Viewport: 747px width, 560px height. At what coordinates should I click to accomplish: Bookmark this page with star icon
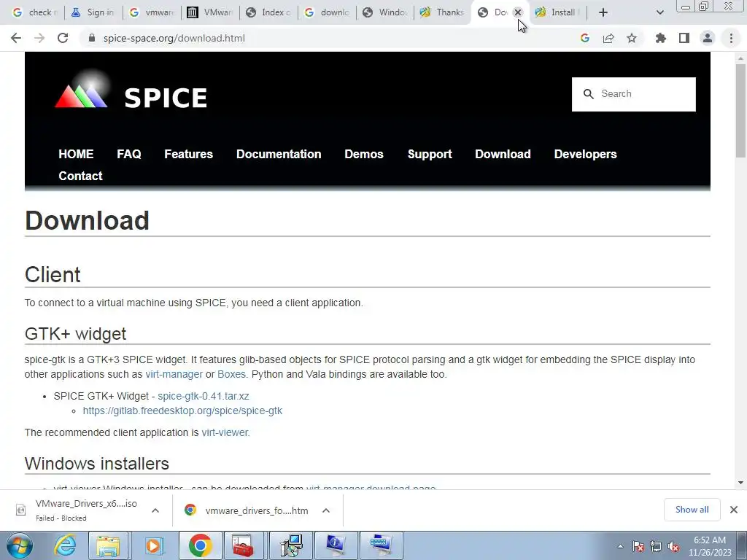tap(632, 38)
